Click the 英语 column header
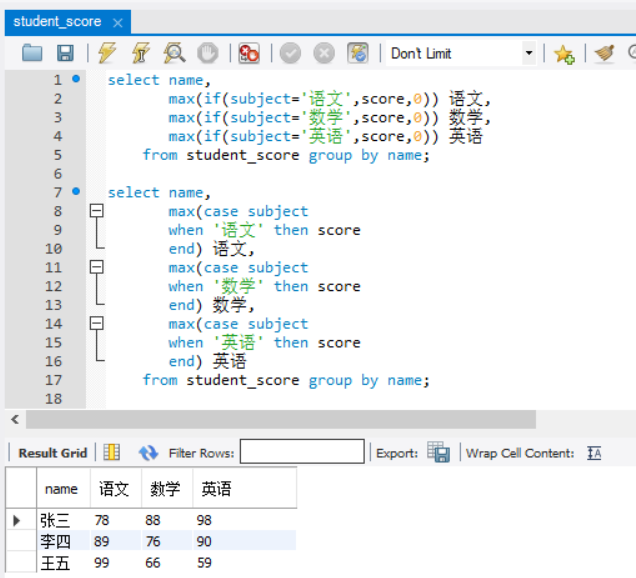The height and width of the screenshot is (578, 636). pos(245,488)
